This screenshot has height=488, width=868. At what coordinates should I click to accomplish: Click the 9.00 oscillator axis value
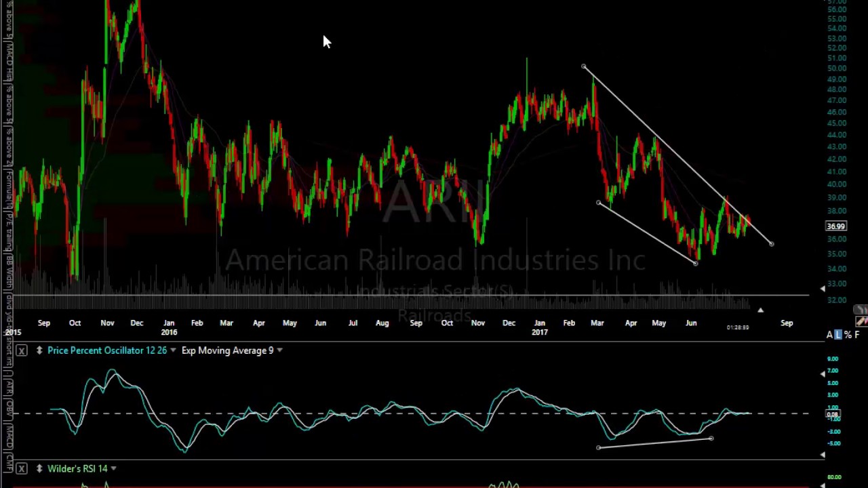(x=833, y=359)
